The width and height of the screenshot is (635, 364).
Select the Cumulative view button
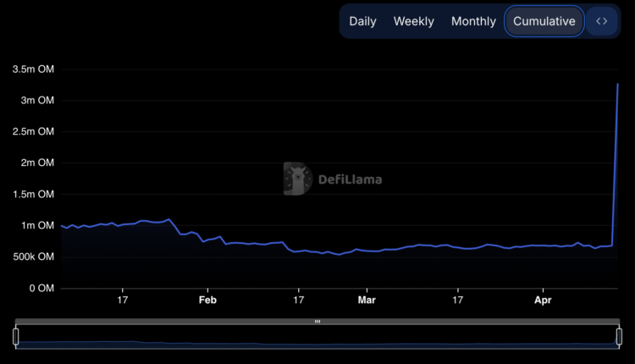coord(544,21)
